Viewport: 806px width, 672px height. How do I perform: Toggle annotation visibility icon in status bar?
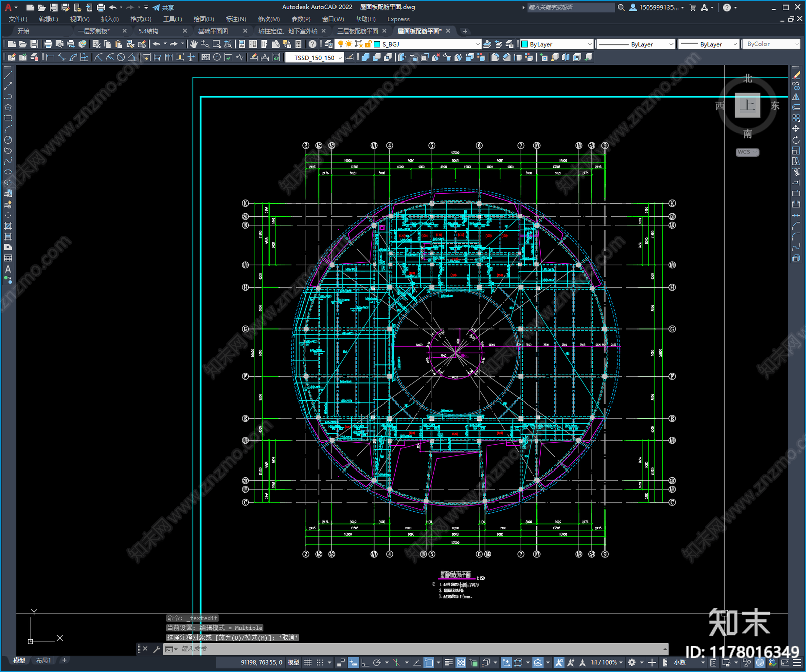(x=559, y=662)
